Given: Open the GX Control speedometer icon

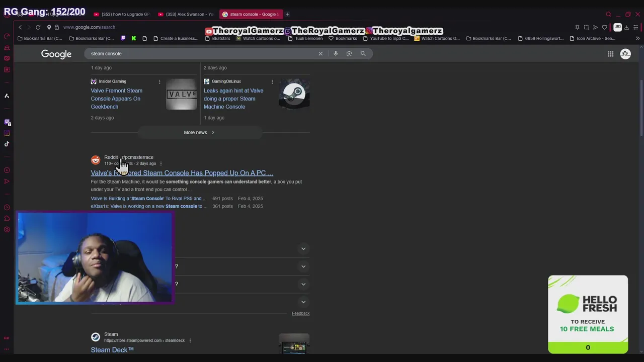Looking at the screenshot, I should 7,36.
